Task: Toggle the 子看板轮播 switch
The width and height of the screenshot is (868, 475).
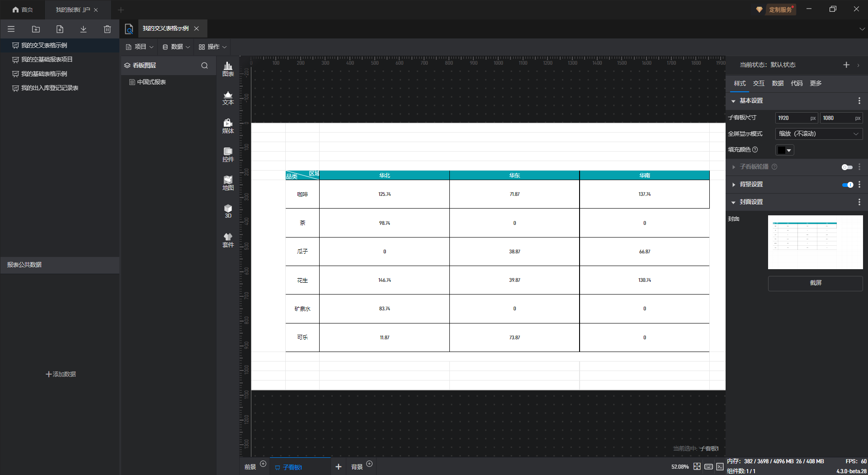Action: pos(847,167)
